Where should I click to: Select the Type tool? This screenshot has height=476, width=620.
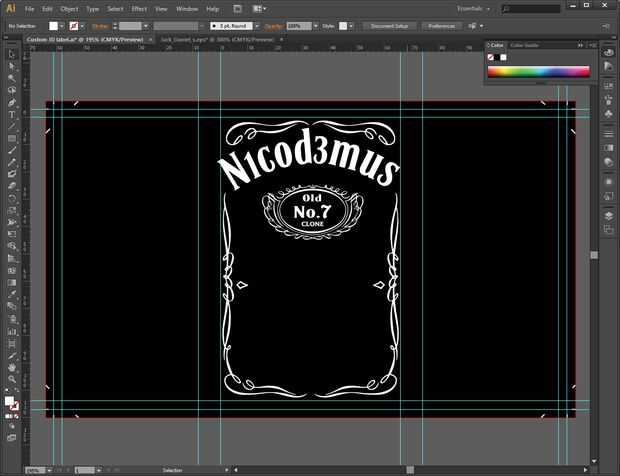(x=12, y=115)
